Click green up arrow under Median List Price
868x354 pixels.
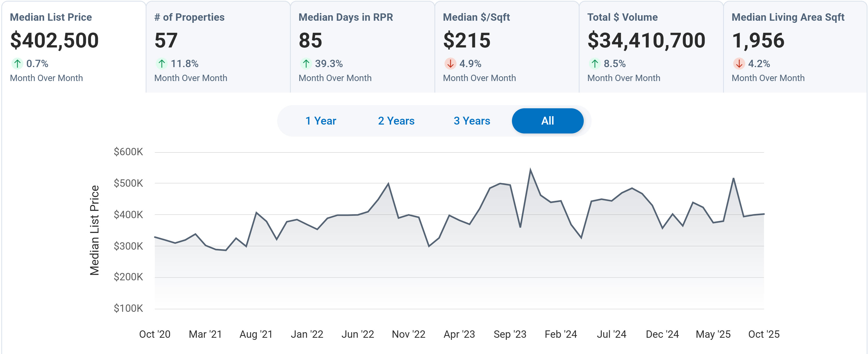(17, 63)
